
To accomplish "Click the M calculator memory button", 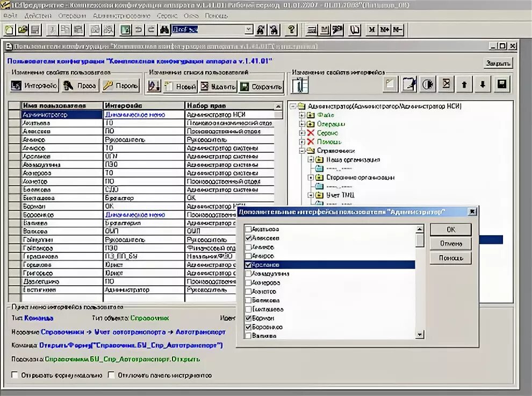I will [x=372, y=30].
